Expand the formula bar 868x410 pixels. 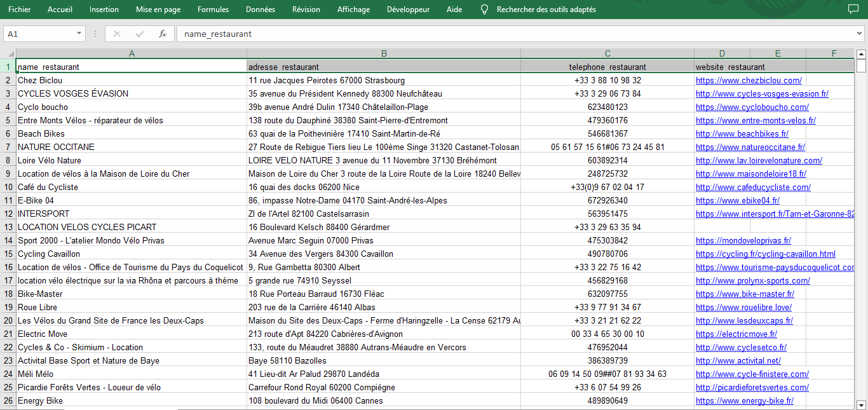(x=860, y=34)
